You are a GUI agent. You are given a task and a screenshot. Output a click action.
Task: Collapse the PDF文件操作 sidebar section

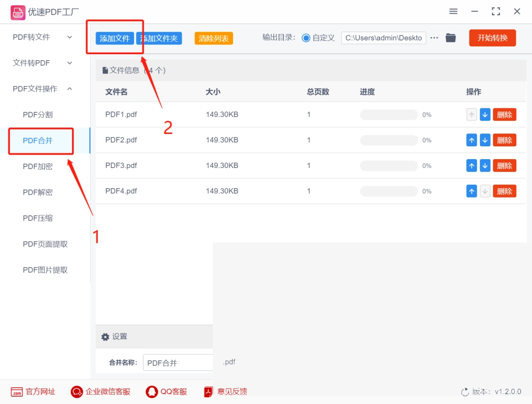tap(42, 89)
